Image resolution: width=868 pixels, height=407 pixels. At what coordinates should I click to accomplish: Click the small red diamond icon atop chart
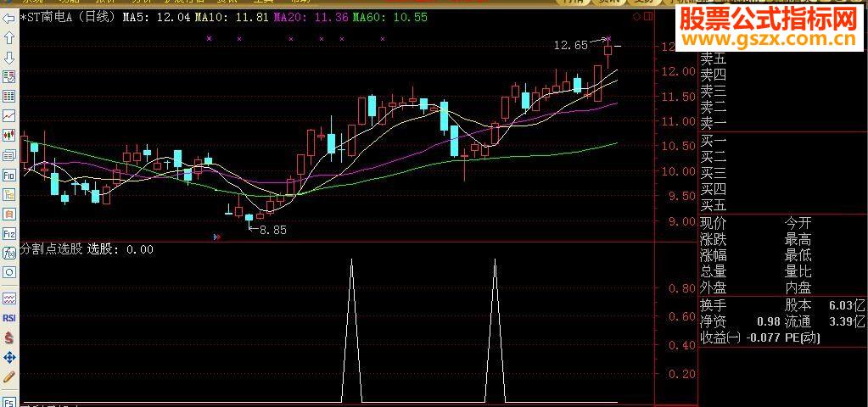(x=636, y=17)
